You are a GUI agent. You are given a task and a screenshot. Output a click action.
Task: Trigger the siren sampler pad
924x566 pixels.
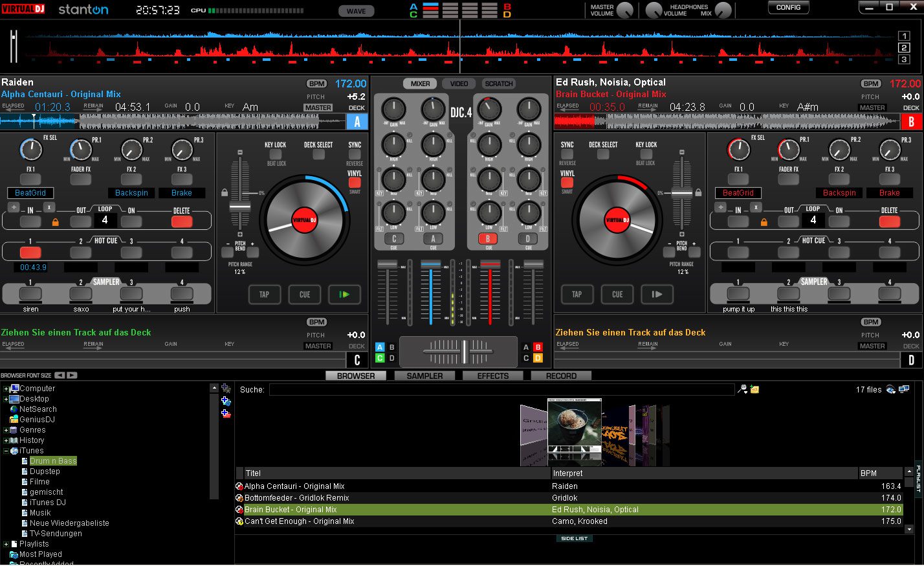tap(30, 295)
